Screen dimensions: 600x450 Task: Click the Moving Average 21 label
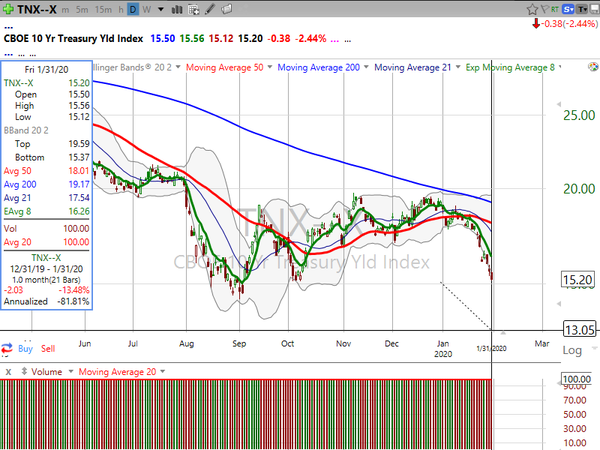click(412, 67)
